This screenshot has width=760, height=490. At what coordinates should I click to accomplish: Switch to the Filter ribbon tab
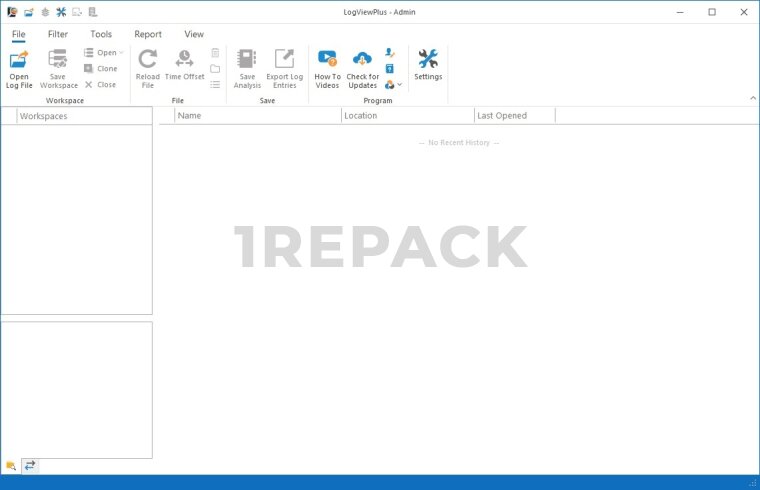[58, 34]
